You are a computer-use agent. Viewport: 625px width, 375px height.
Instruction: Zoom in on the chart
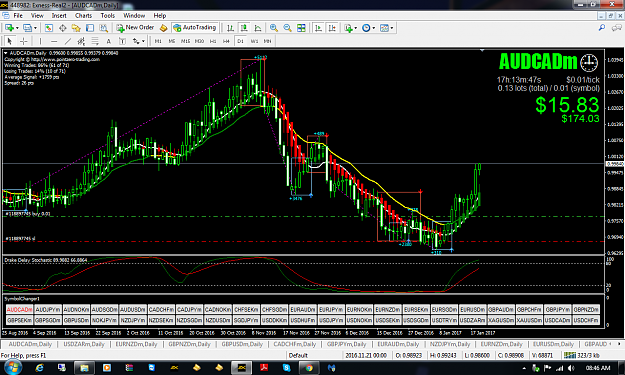[x=273, y=28]
